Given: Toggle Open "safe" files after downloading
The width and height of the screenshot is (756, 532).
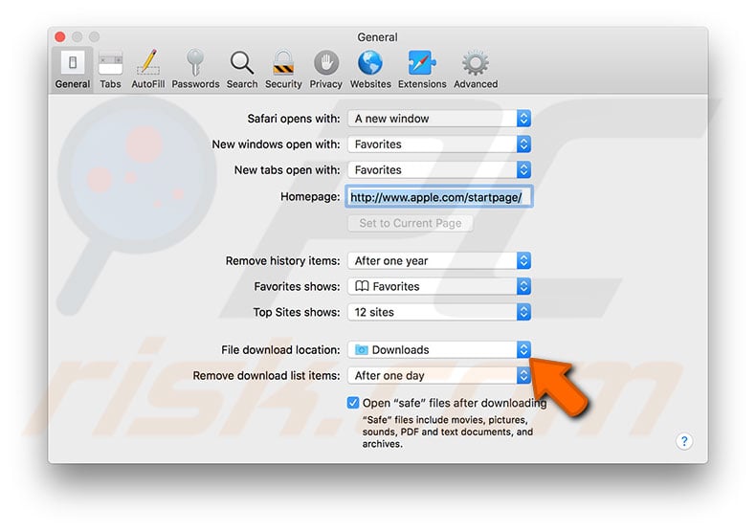Looking at the screenshot, I should 353,403.
